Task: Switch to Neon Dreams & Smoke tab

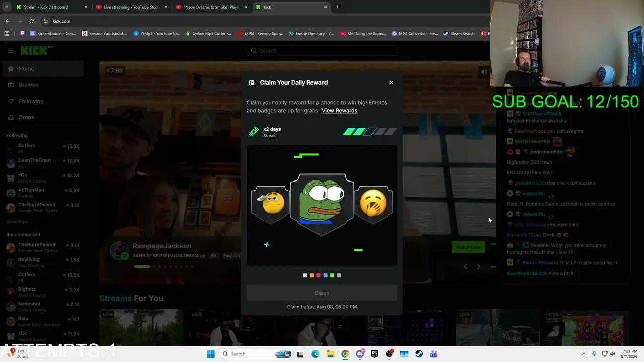Action: 211,7
